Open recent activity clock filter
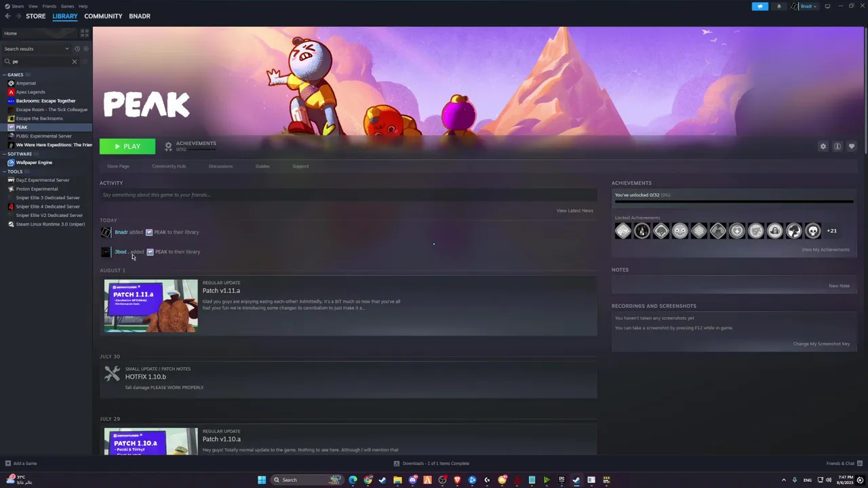868x488 pixels. (x=77, y=49)
